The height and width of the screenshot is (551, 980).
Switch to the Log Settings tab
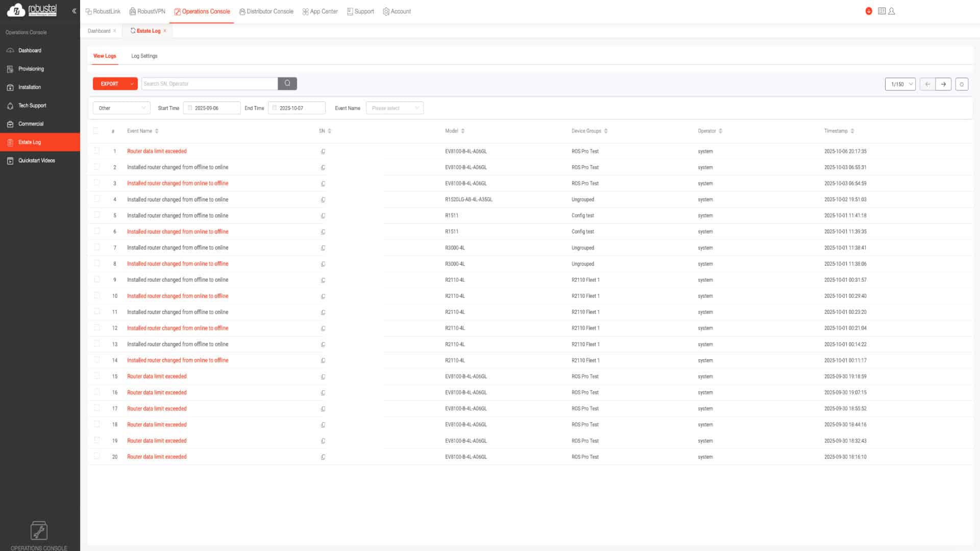click(x=144, y=56)
